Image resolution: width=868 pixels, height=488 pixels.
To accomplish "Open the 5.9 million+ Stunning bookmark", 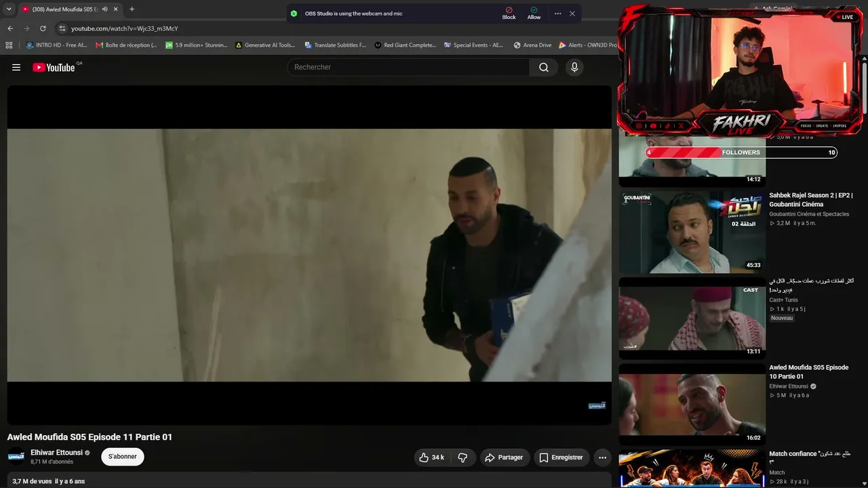I will coord(197,45).
